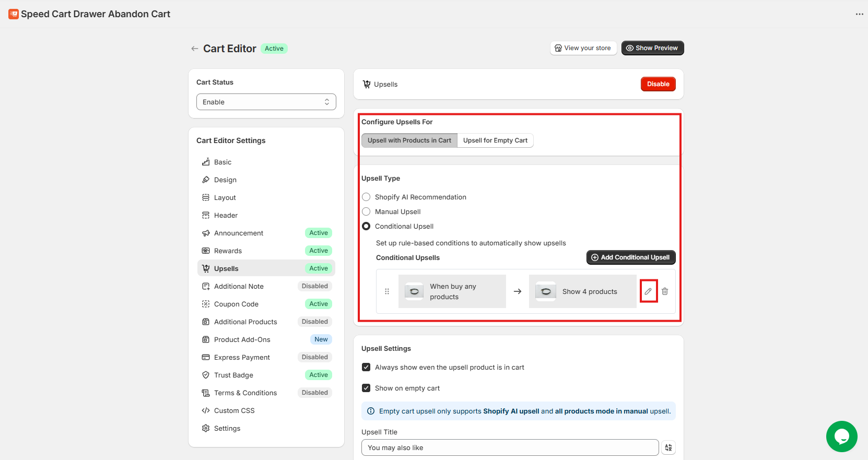Image resolution: width=868 pixels, height=460 pixels.
Task: Toggle the Show on empty cart checkbox
Action: (x=366, y=388)
